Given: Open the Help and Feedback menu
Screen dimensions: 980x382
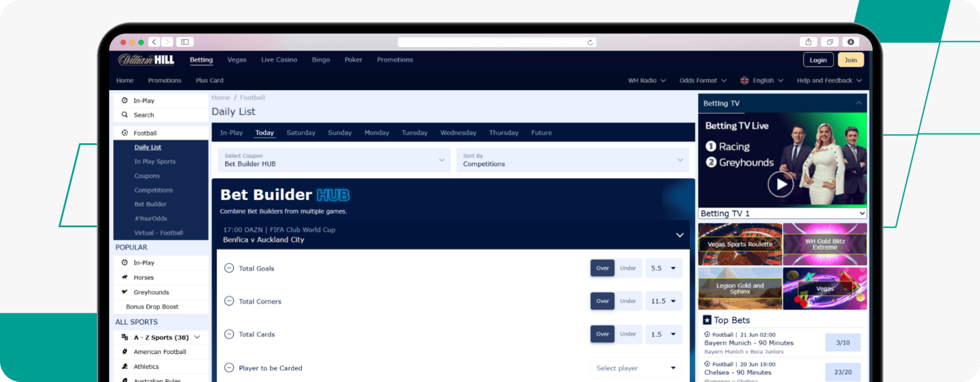Looking at the screenshot, I should (x=829, y=80).
